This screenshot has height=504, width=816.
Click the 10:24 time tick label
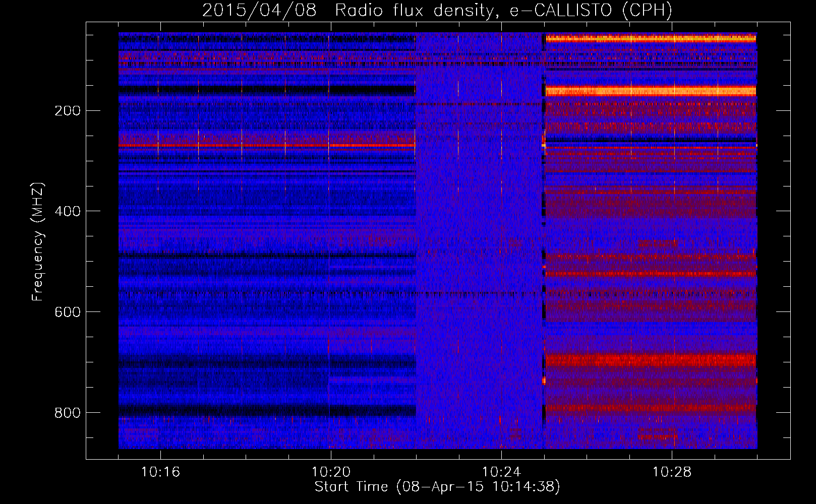point(501,472)
